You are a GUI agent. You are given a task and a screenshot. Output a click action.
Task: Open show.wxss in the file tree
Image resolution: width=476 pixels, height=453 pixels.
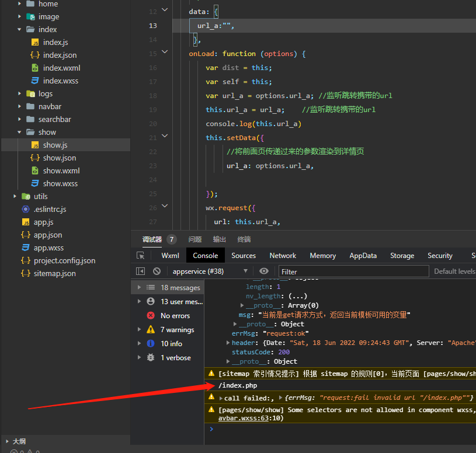click(60, 183)
